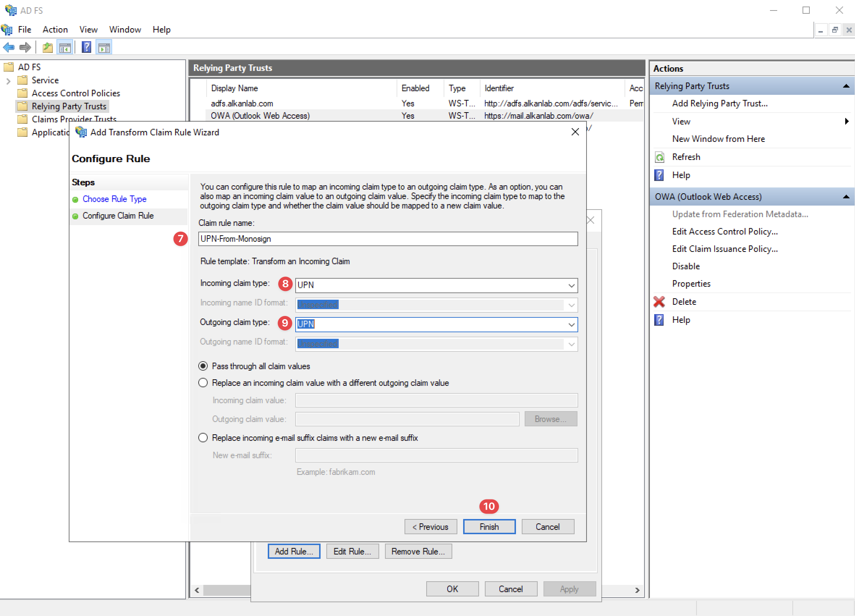Click the Add Rule button
Image resolution: width=855 pixels, height=616 pixels.
294,551
